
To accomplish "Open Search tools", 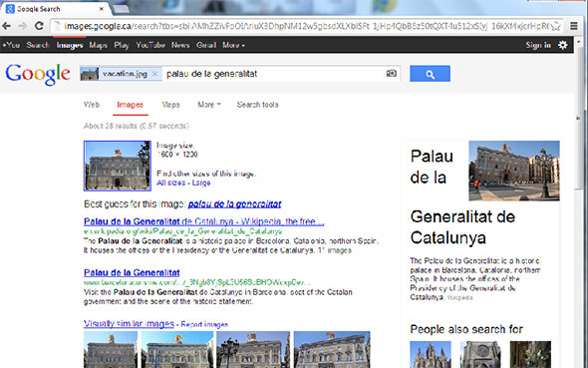I will coord(258,105).
